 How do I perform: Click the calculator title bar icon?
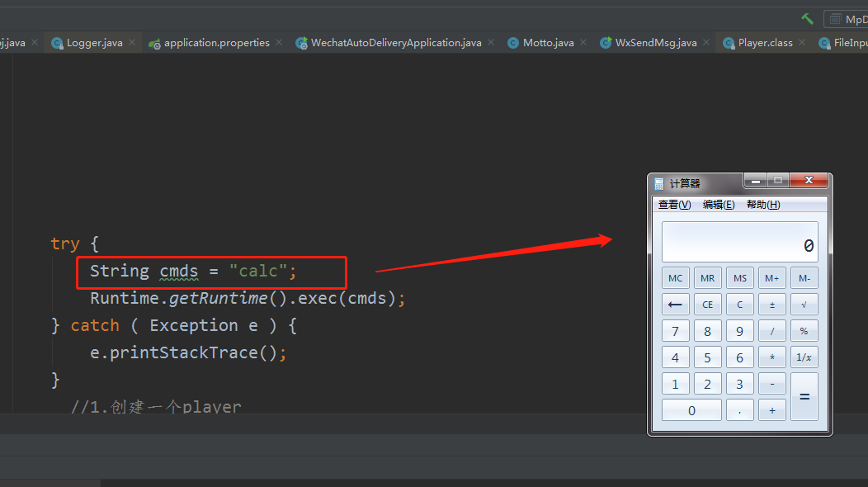658,183
